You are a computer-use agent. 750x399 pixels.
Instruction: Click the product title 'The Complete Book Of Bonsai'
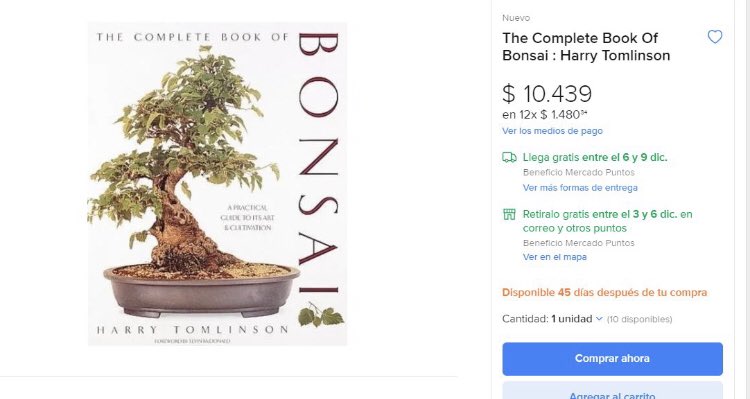(586, 47)
